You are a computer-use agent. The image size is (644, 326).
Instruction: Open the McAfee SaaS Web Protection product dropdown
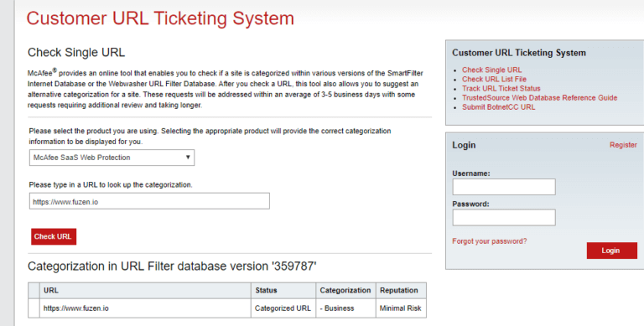[x=112, y=158]
